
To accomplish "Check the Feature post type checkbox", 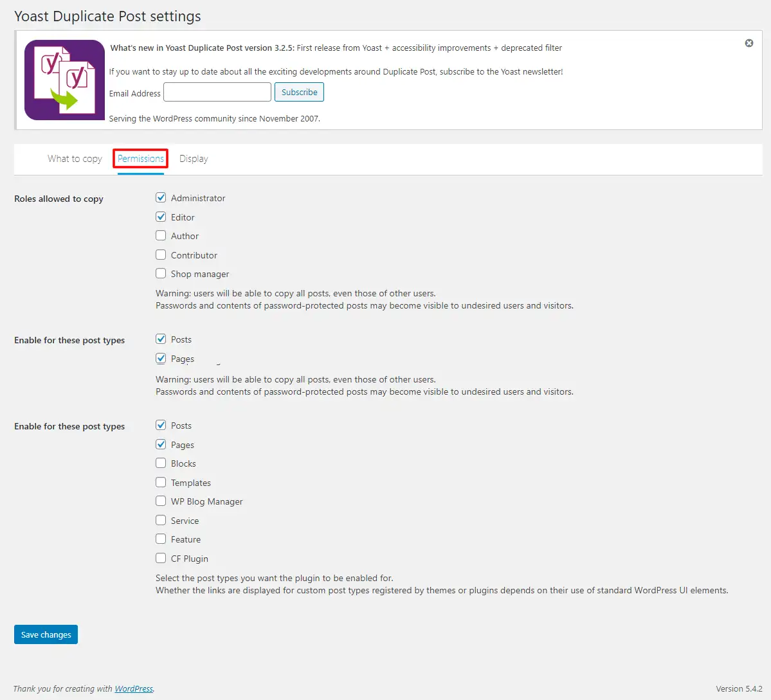I will (x=161, y=539).
